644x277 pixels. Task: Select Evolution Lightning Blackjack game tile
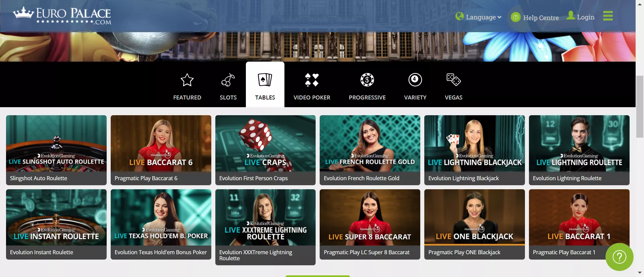click(x=474, y=144)
